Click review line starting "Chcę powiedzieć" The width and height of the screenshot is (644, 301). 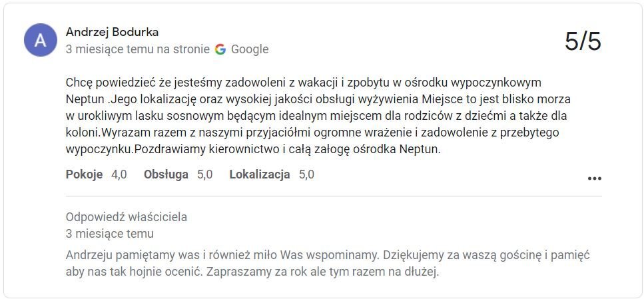(x=304, y=83)
